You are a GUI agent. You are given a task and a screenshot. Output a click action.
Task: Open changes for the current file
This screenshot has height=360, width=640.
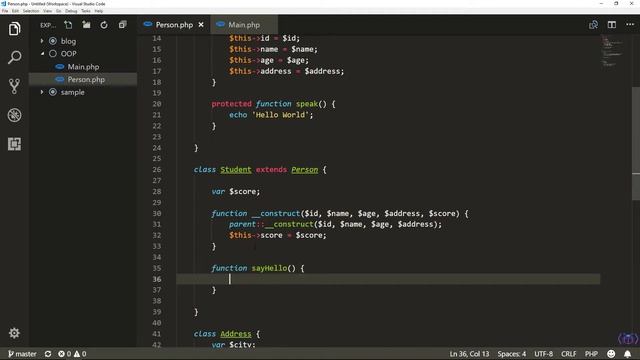point(593,25)
